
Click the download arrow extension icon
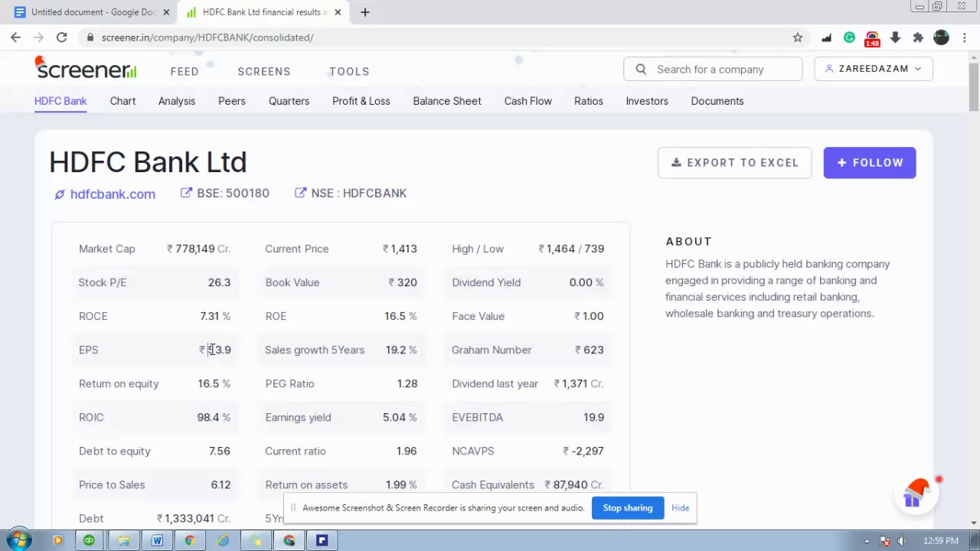895,37
